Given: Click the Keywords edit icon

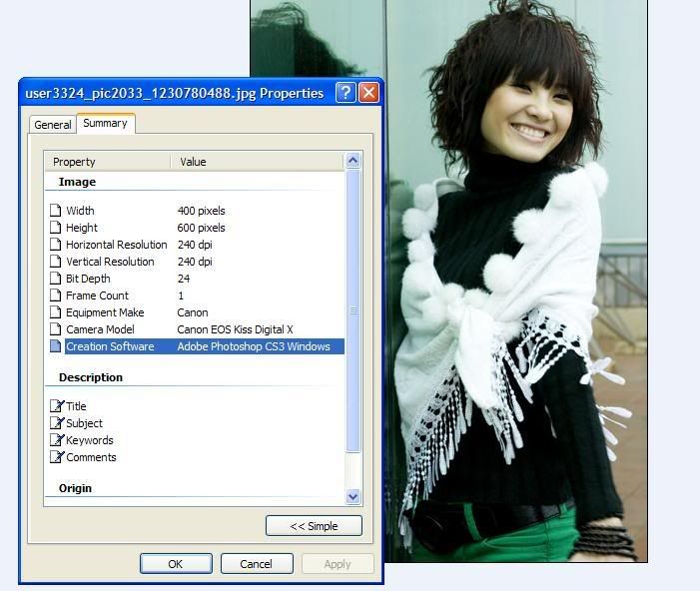Looking at the screenshot, I should pos(56,440).
